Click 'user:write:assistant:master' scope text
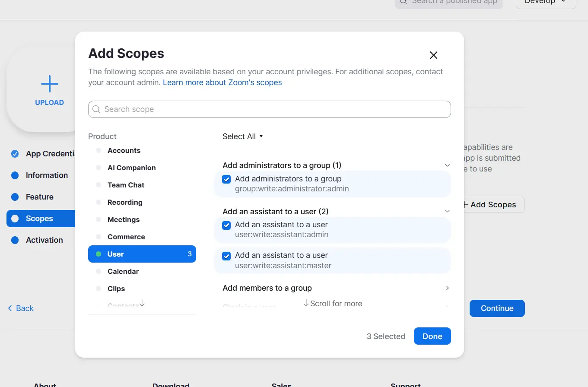 point(283,266)
